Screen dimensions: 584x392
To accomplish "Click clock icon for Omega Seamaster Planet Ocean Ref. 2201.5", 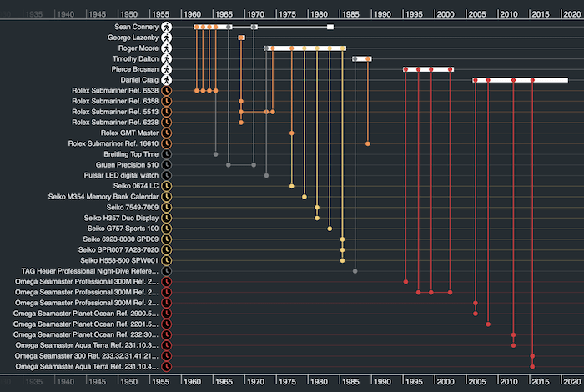I will tap(167, 324).
